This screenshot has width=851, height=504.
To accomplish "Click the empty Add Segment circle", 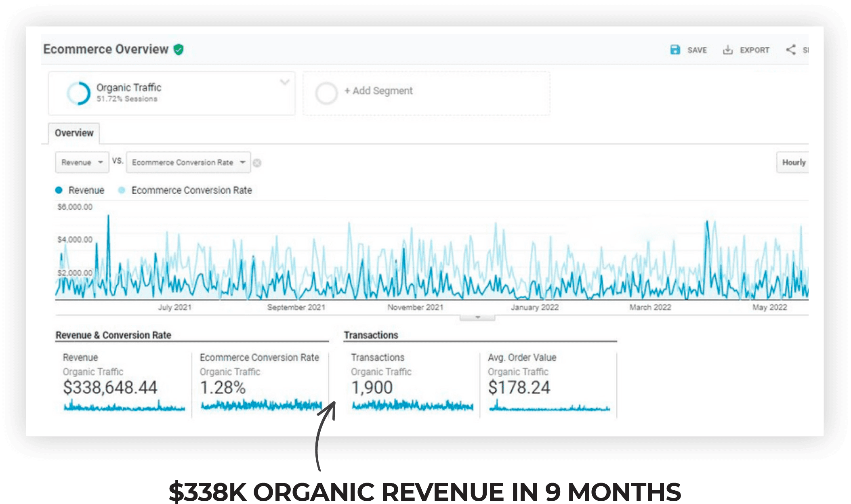I will coord(326,93).
